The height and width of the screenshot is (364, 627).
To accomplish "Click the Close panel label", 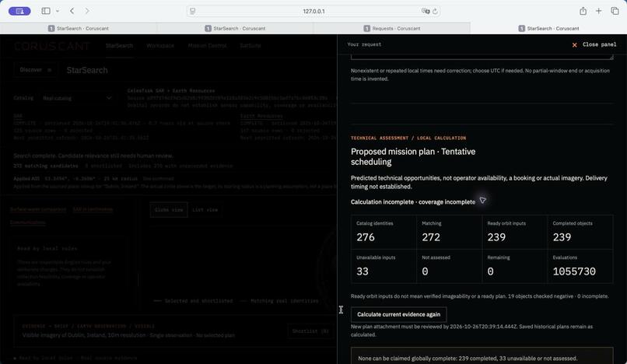I will tap(600, 45).
